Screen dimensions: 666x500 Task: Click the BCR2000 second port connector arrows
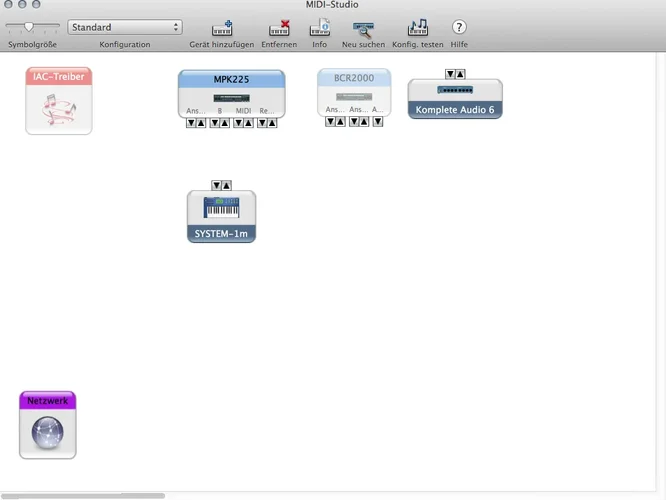[359, 122]
